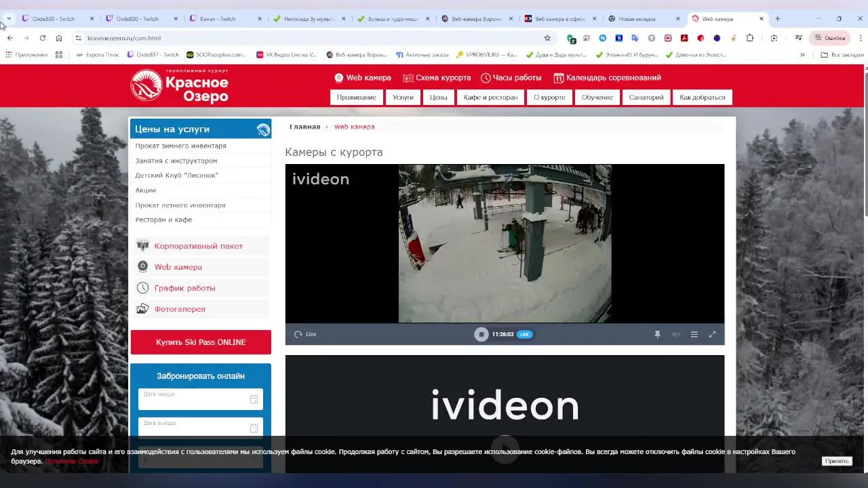Enter fullscreen for first camera video

click(712, 334)
